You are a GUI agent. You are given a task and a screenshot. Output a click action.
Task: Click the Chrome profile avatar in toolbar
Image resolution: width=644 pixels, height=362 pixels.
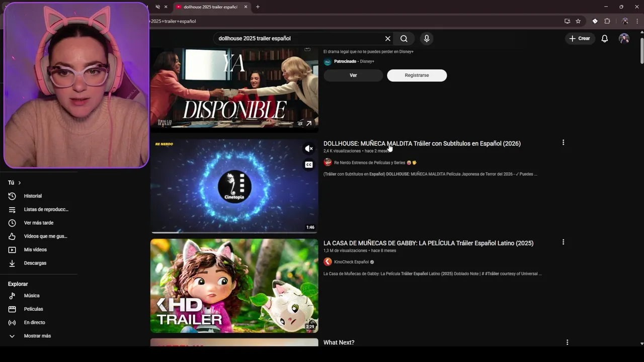click(625, 21)
